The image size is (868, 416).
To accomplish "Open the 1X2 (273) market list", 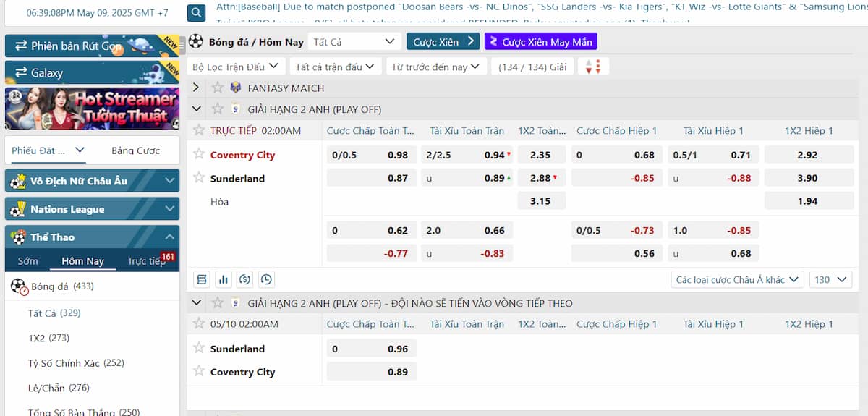I will click(x=48, y=338).
